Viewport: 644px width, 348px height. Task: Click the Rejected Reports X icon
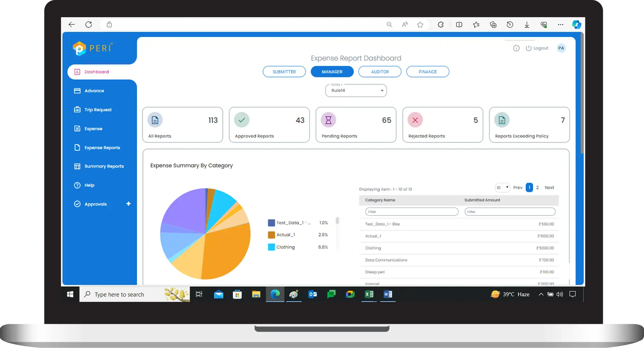click(415, 120)
